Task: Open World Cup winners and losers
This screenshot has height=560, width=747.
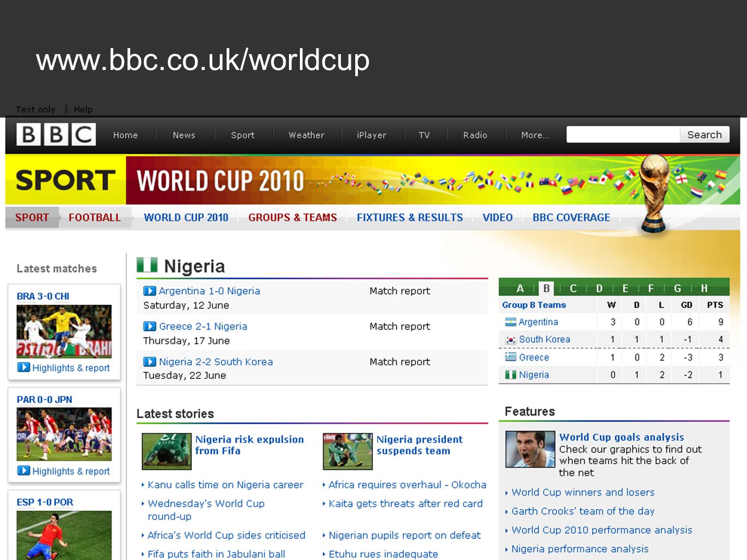Action: coord(583,492)
